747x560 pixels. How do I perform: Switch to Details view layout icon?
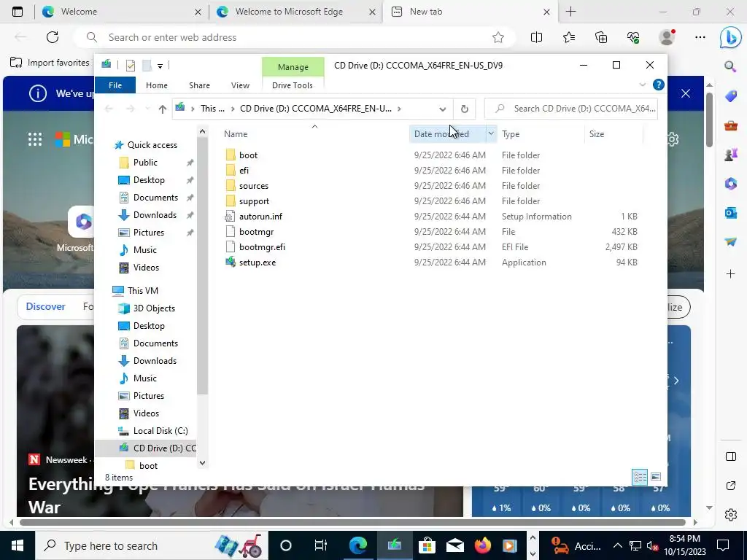pos(639,477)
